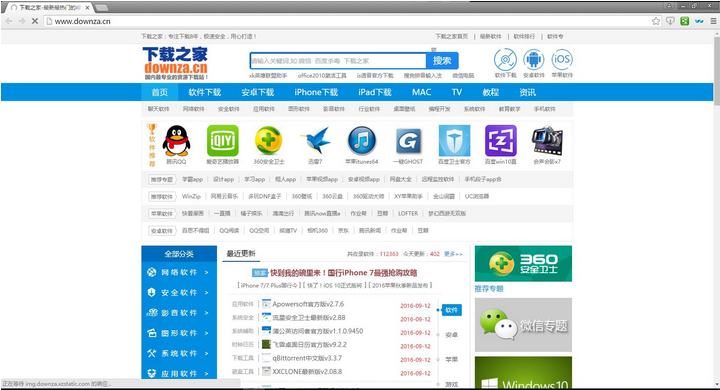Click the Apowersoft software thumbnail icon
This screenshot has width=720, height=390.
point(266,304)
